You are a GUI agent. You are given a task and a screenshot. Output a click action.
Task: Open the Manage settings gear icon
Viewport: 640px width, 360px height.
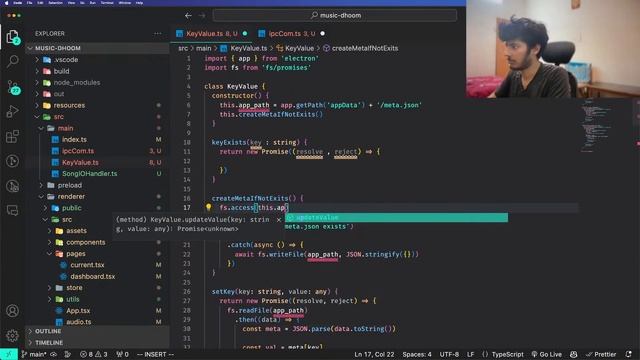pyautogui.click(x=13, y=336)
